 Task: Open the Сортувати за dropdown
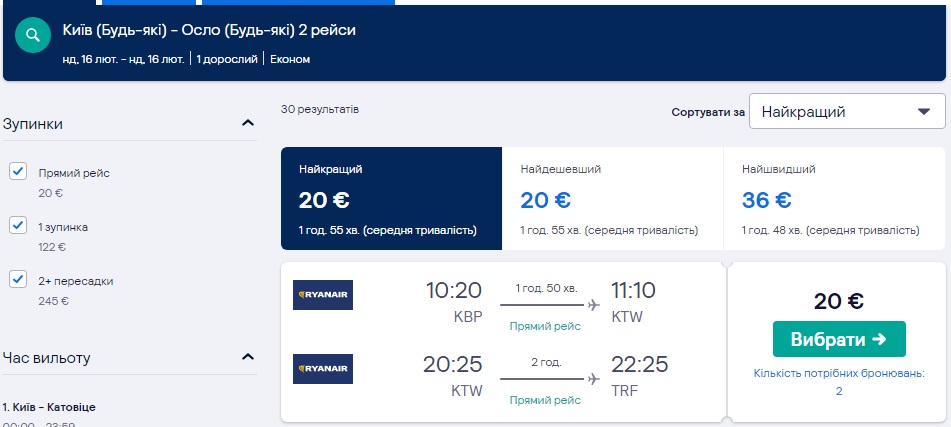pos(846,112)
